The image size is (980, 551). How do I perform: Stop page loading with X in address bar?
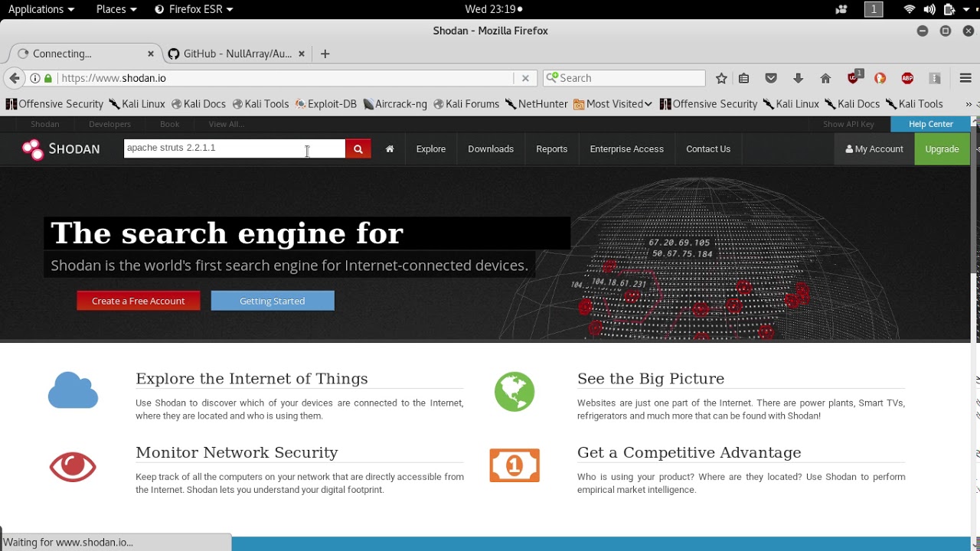tap(525, 78)
